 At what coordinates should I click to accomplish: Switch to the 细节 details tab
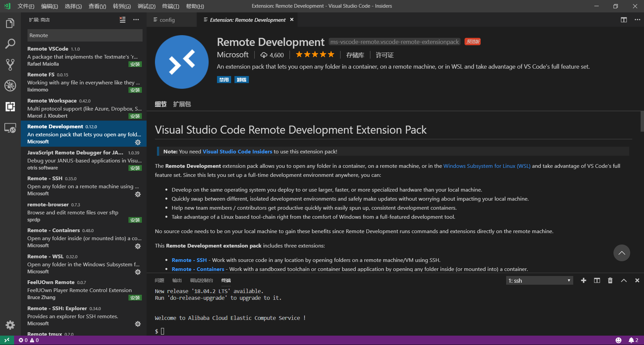[161, 104]
